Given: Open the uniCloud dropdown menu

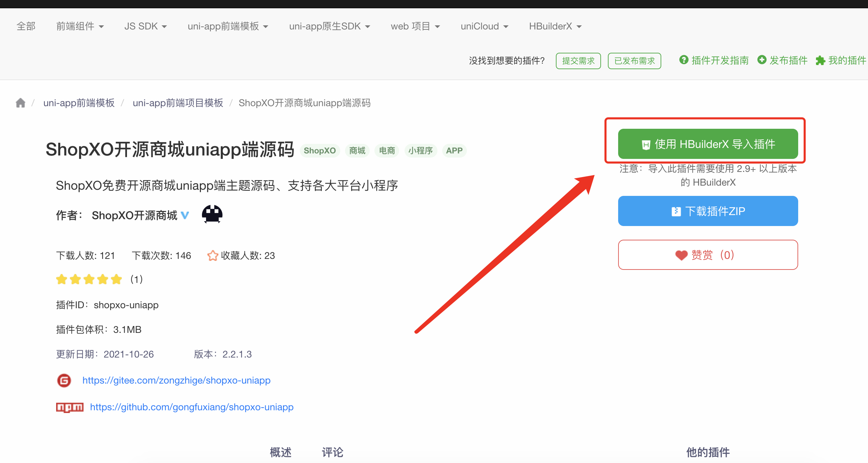Looking at the screenshot, I should coord(484,26).
